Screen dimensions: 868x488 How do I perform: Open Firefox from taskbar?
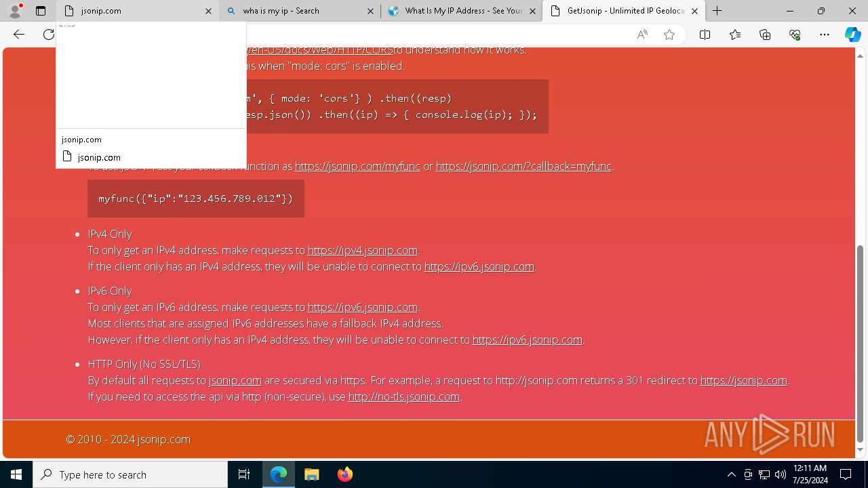tap(344, 474)
